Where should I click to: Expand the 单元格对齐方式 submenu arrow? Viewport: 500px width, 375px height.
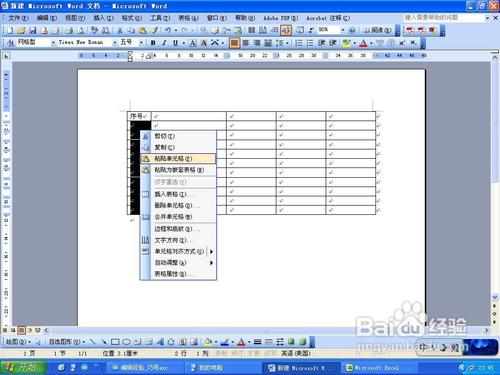pyautogui.click(x=211, y=252)
